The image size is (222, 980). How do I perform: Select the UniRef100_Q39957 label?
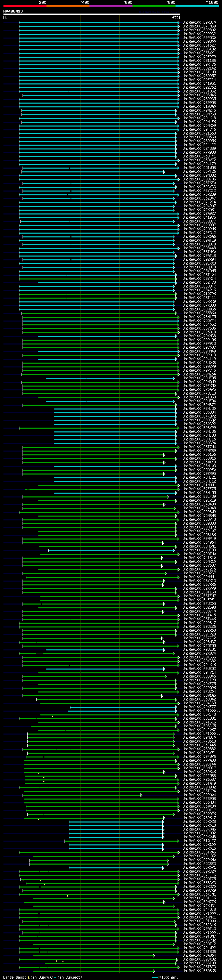(x=199, y=76)
